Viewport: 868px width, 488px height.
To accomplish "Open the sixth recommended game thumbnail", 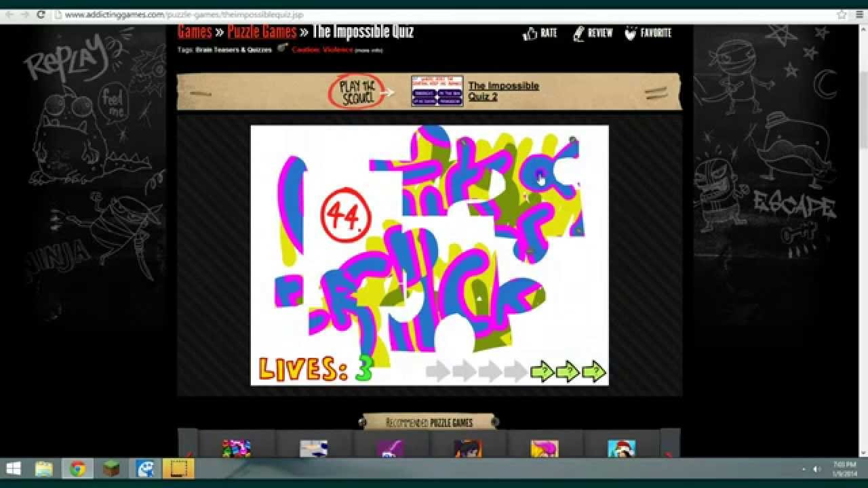I will 622,448.
